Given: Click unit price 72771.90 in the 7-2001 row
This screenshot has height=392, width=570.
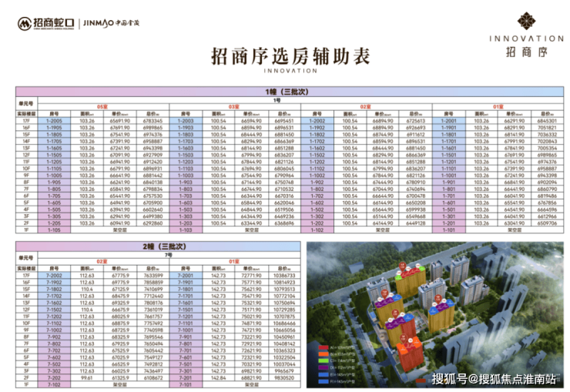Looking at the screenshot, I should click(x=252, y=276).
